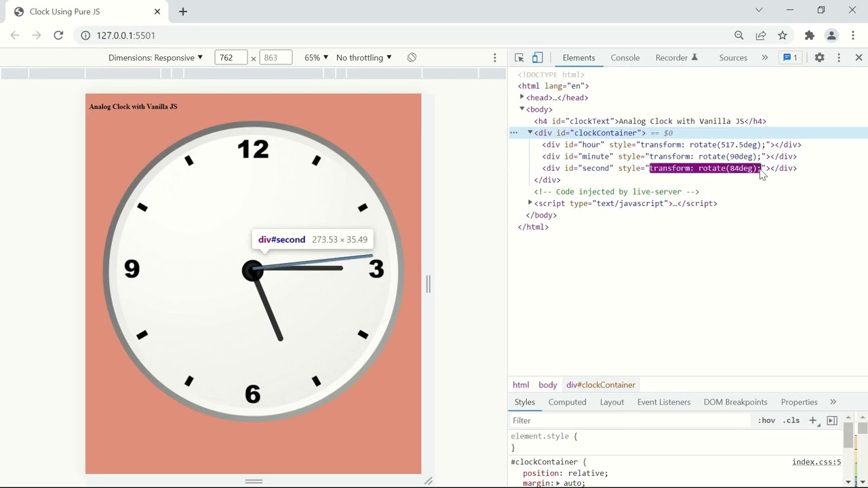Toggle the :hov element state button
868x488 pixels.
tap(767, 421)
